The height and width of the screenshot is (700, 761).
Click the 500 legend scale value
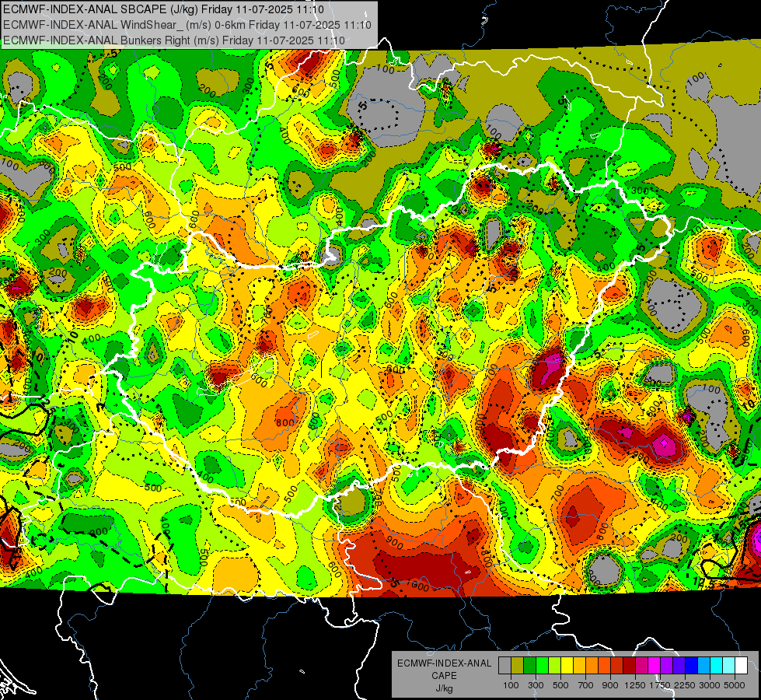click(x=560, y=685)
